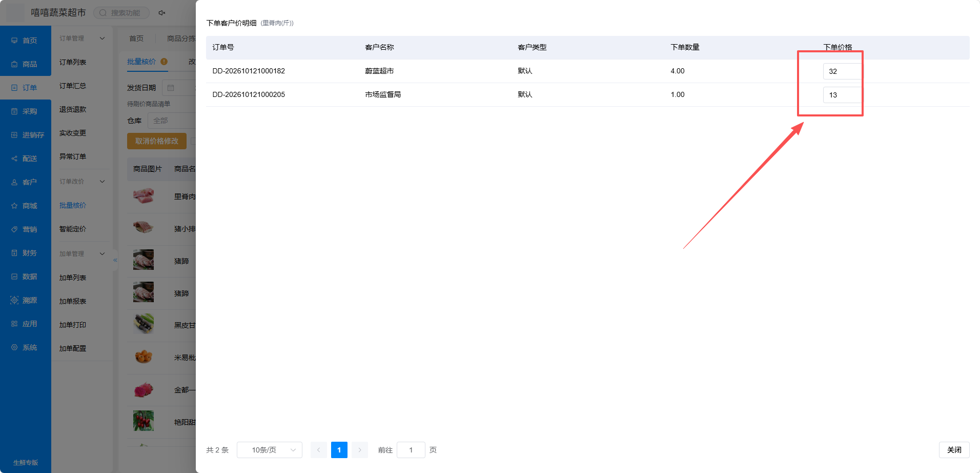Open the 采购 sidebar section
Image resolution: width=980 pixels, height=473 pixels.
point(25,111)
